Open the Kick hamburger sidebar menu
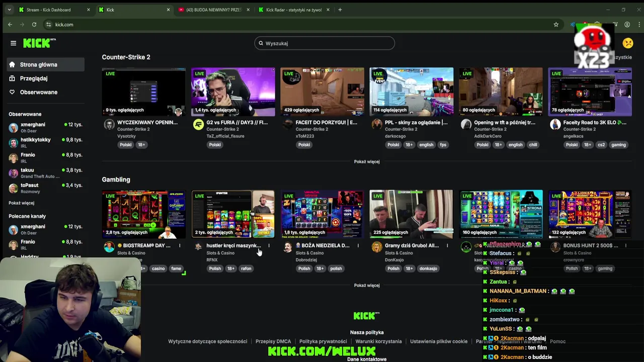 [x=13, y=43]
